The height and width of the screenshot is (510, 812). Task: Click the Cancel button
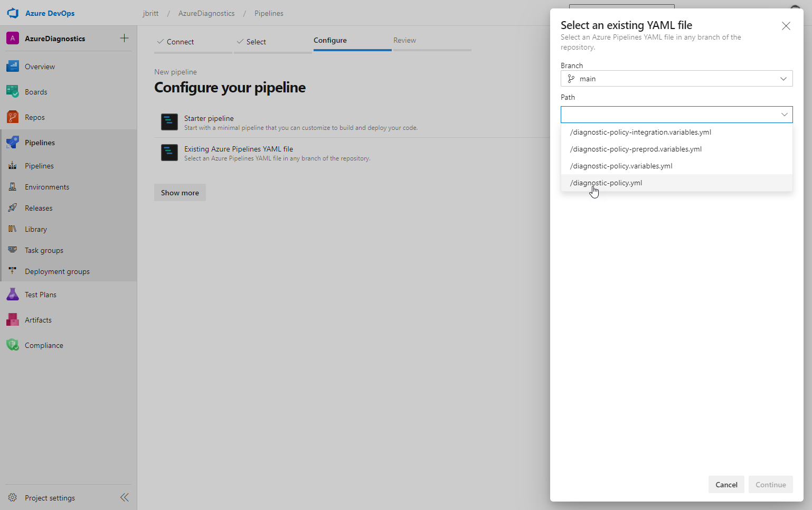pyautogui.click(x=726, y=485)
